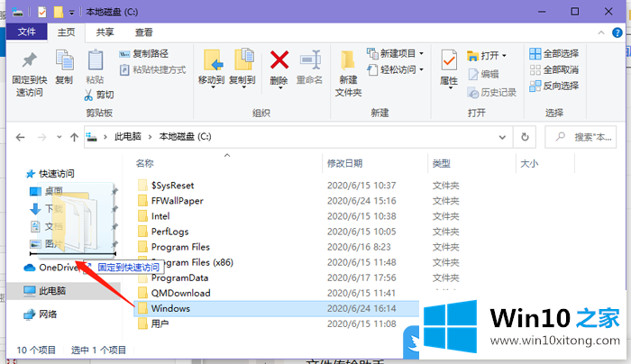Select the ProgramData folder

pyautogui.click(x=179, y=278)
